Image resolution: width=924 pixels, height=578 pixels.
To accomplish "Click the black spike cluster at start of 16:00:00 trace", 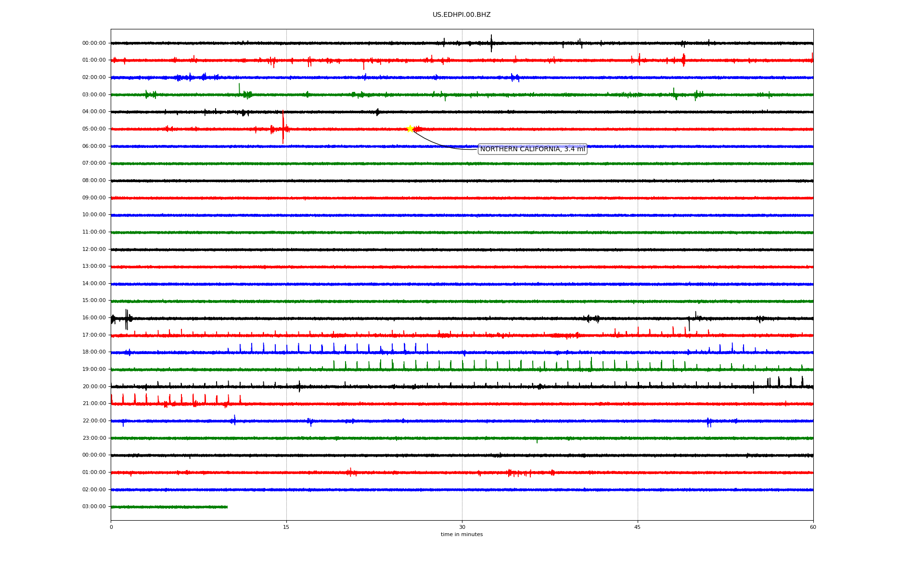I will (x=127, y=318).
